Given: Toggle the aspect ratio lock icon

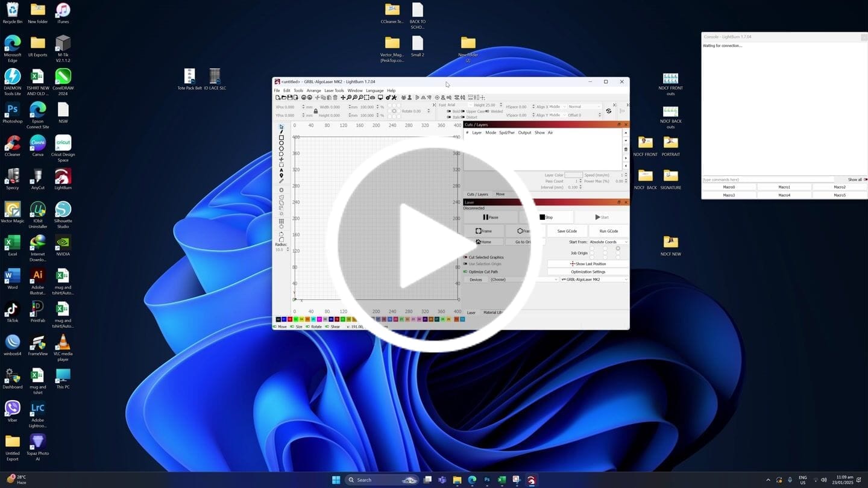Looking at the screenshot, I should pyautogui.click(x=316, y=111).
